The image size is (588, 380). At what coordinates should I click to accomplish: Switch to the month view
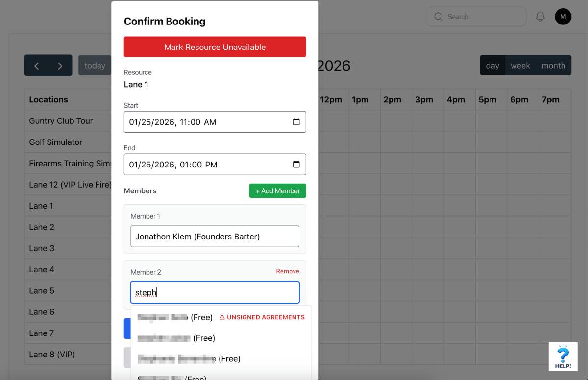click(x=553, y=66)
